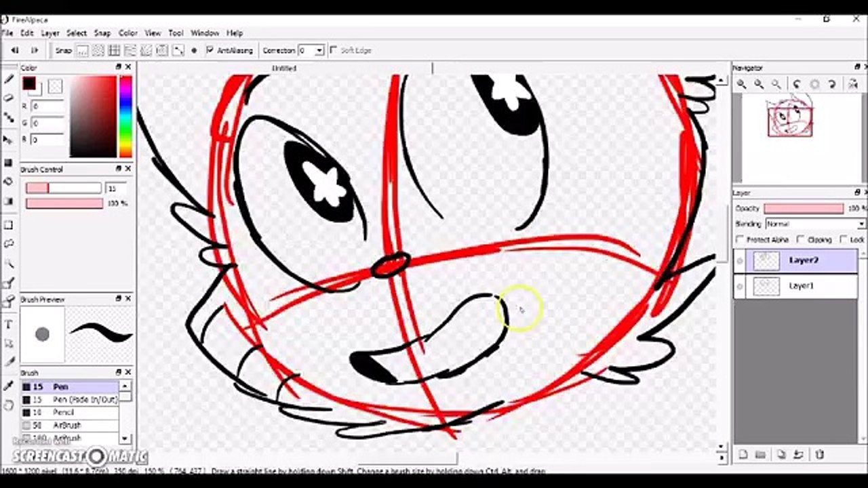Float the Brush Control panel
This screenshot has width=868, height=488.
tap(118, 169)
